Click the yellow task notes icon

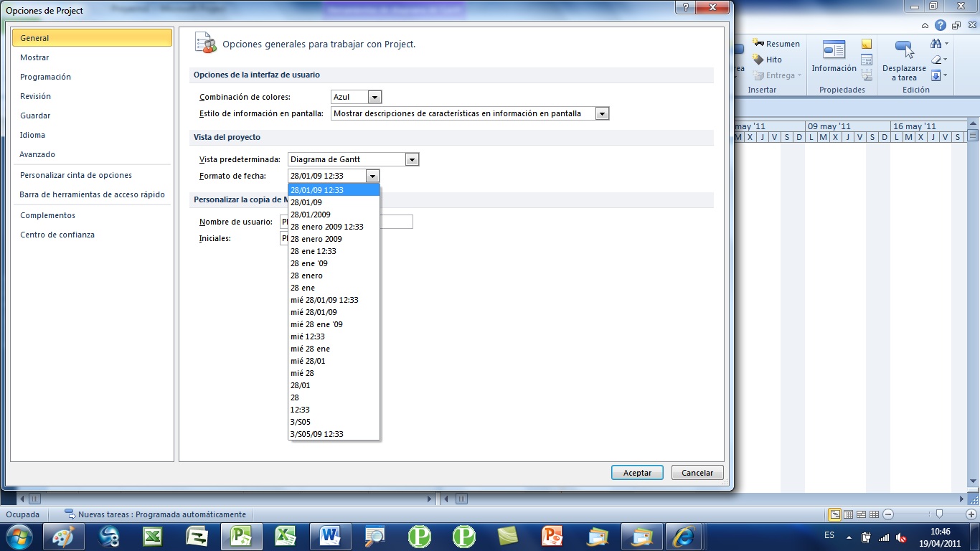coord(867,44)
